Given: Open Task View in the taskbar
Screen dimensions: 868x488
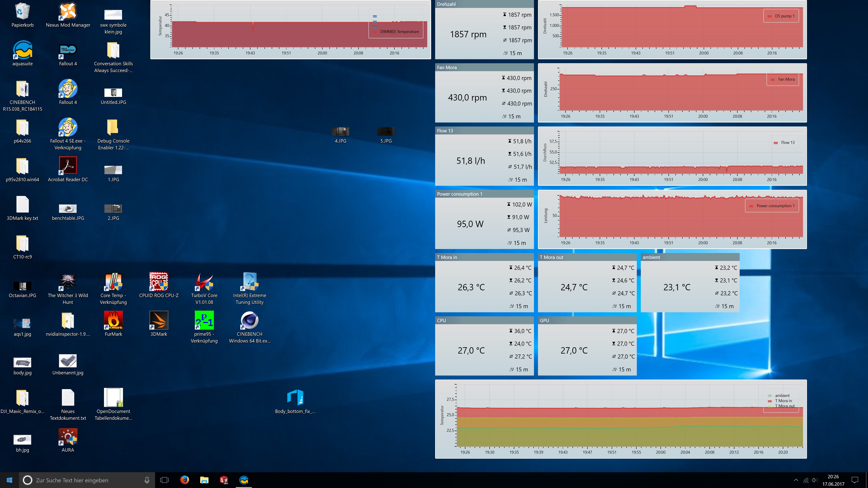Looking at the screenshot, I should point(164,480).
